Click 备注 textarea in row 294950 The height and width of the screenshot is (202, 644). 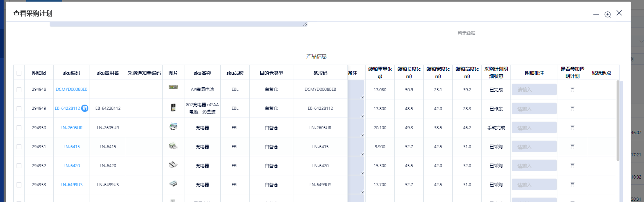pyautogui.click(x=356, y=127)
